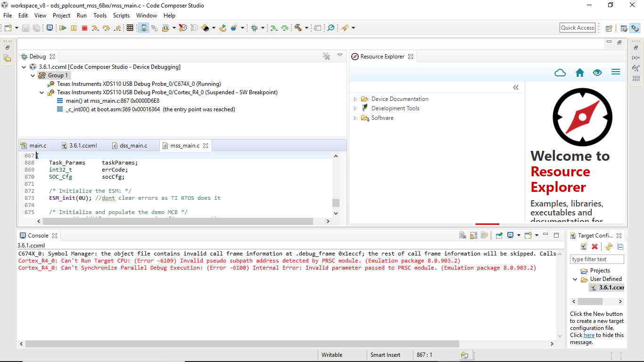This screenshot has height=362, width=644.
Task: Select the _c_int00() boot.asm stack frame
Action: (x=150, y=109)
